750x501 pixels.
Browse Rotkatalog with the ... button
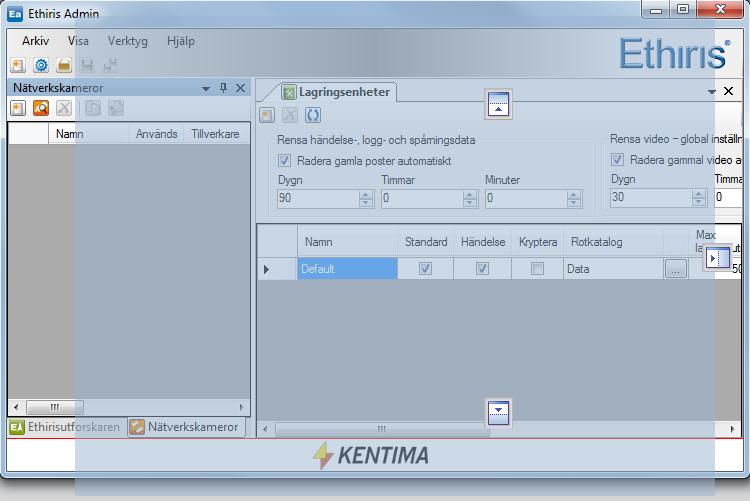[675, 269]
